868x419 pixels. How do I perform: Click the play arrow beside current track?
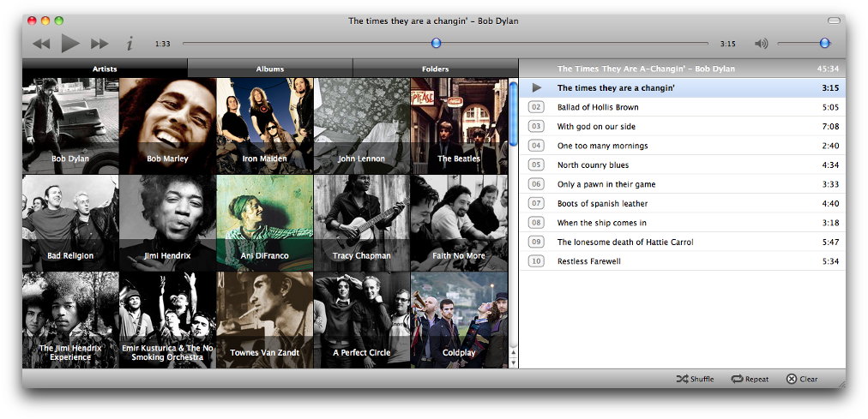(x=536, y=87)
